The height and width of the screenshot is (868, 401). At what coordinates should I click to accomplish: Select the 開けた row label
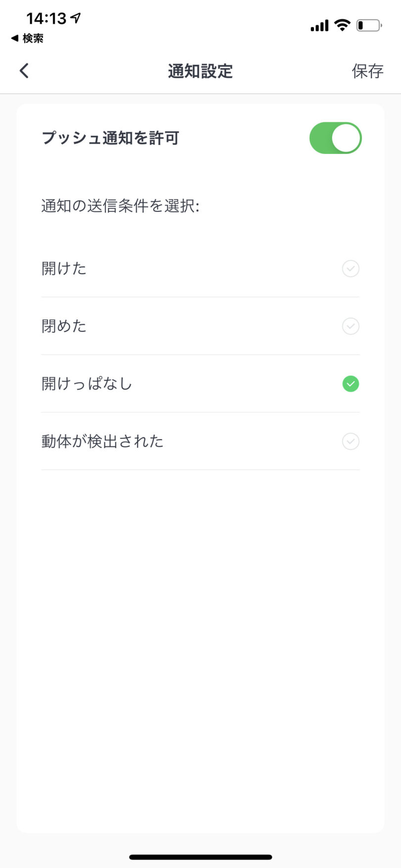pos(64,268)
